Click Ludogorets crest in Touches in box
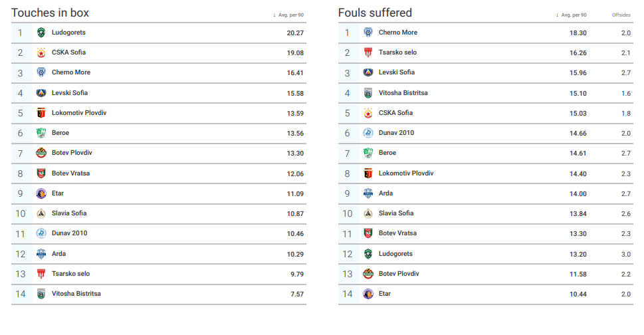 (x=41, y=33)
